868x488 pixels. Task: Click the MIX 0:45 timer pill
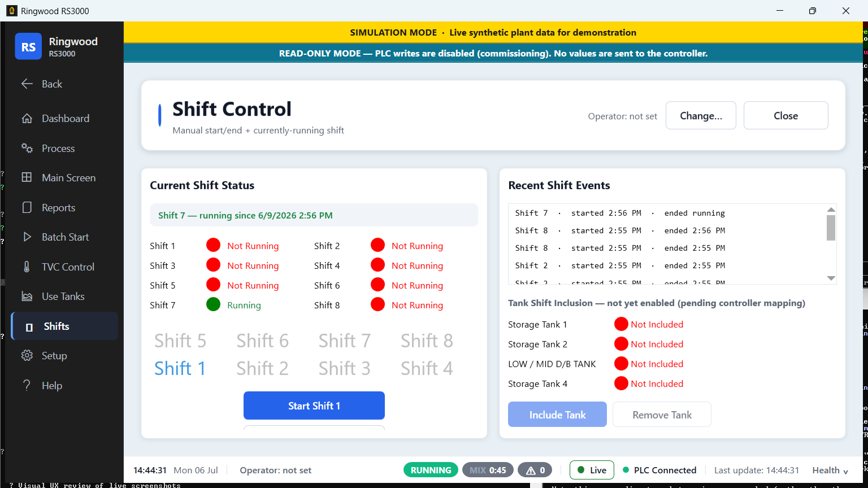pos(488,470)
